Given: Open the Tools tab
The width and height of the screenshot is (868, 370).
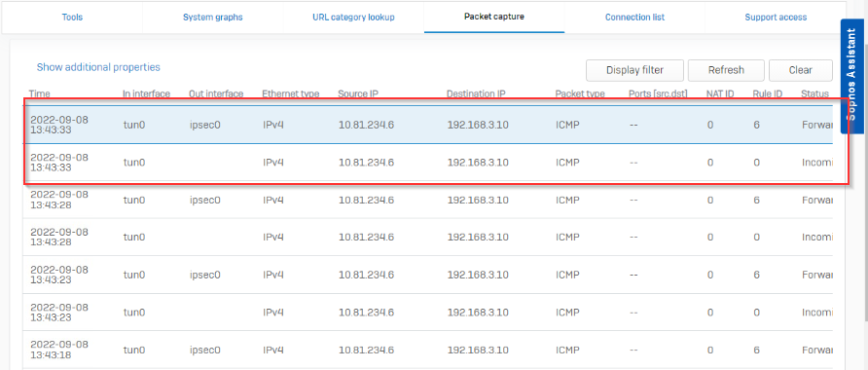Looking at the screenshot, I should 72,18.
